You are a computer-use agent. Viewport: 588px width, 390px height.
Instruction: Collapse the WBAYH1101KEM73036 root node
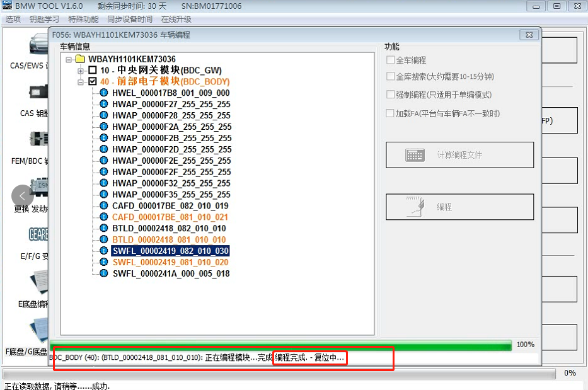tap(69, 59)
